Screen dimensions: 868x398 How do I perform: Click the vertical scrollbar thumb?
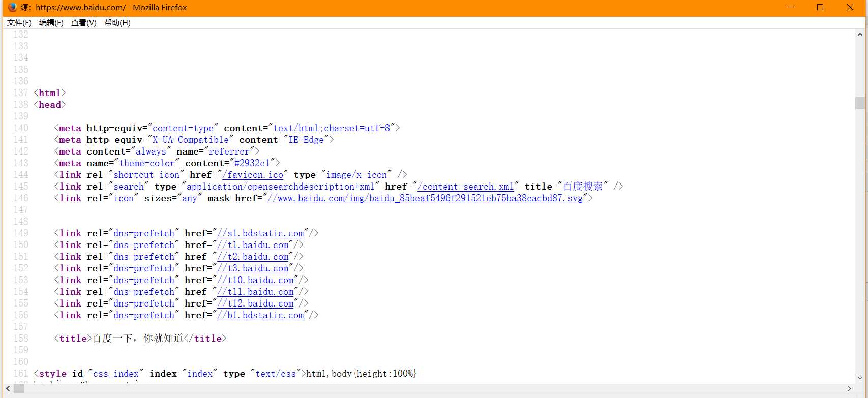(860, 103)
